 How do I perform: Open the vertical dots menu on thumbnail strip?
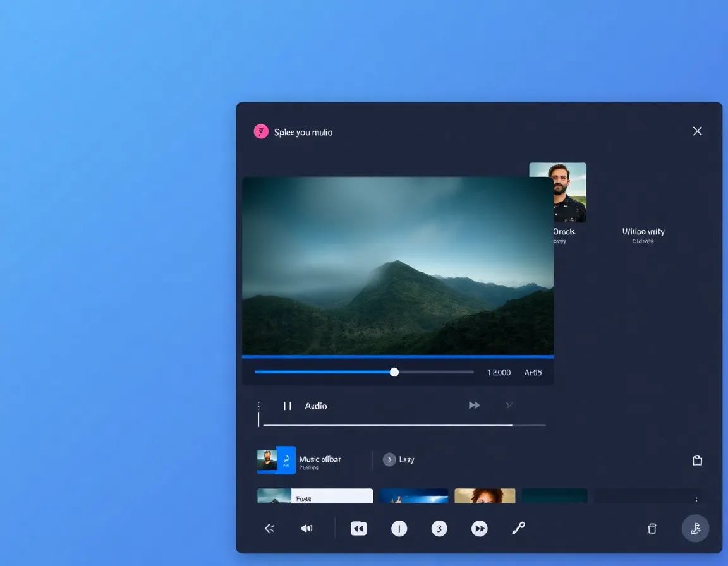696,499
